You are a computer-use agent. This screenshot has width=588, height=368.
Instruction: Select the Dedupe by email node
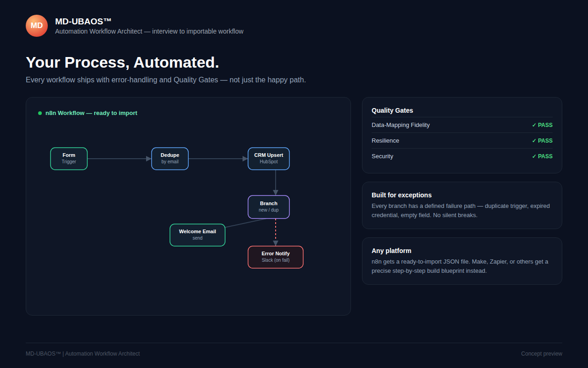(170, 159)
